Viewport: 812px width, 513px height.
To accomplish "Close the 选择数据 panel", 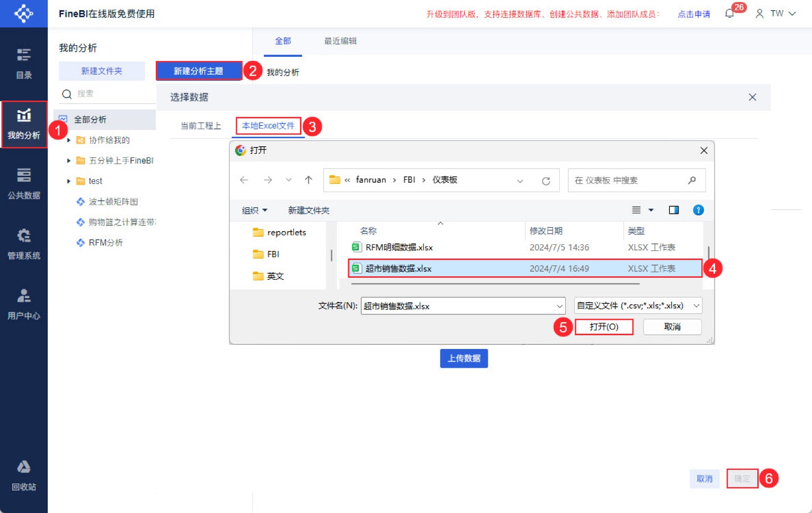I will tap(752, 97).
